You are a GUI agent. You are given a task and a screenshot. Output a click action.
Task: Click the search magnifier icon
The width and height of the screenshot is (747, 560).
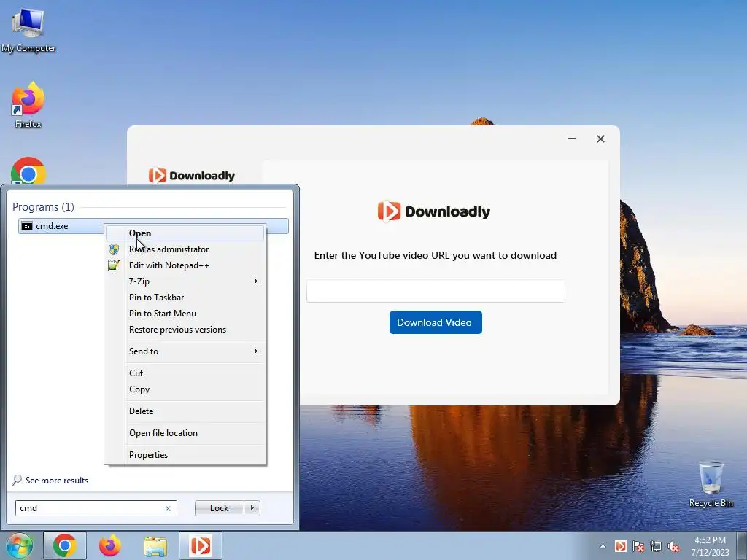point(18,480)
